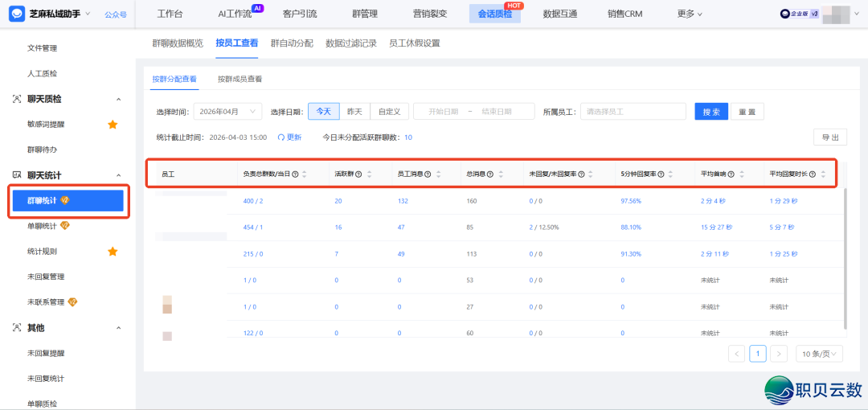Sort table by 负责总群数/当日 arrows
868x410 pixels.
click(x=305, y=174)
